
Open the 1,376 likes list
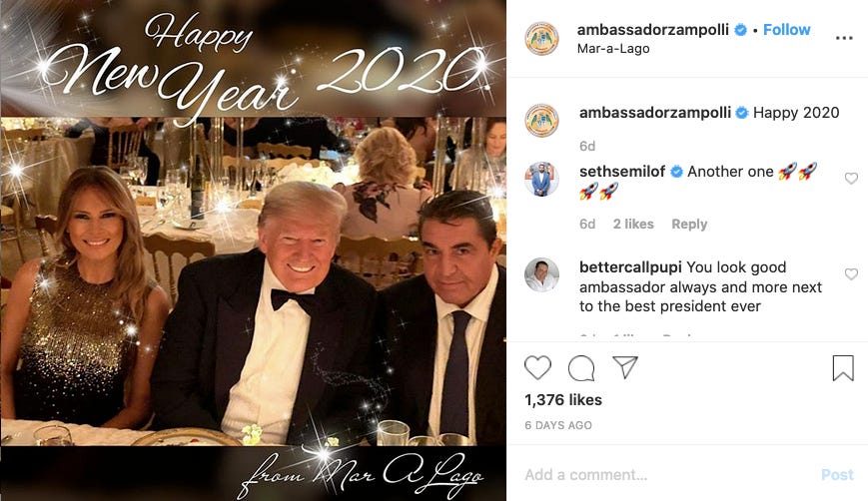click(x=563, y=400)
